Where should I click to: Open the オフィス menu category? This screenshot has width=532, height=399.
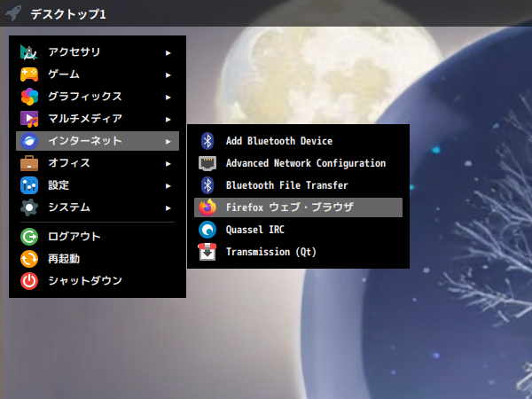pos(98,163)
